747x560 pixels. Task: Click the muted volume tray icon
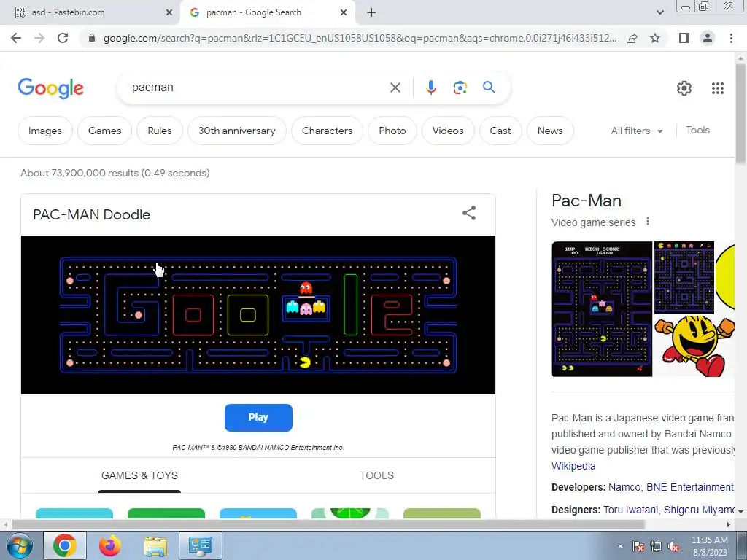click(x=673, y=546)
